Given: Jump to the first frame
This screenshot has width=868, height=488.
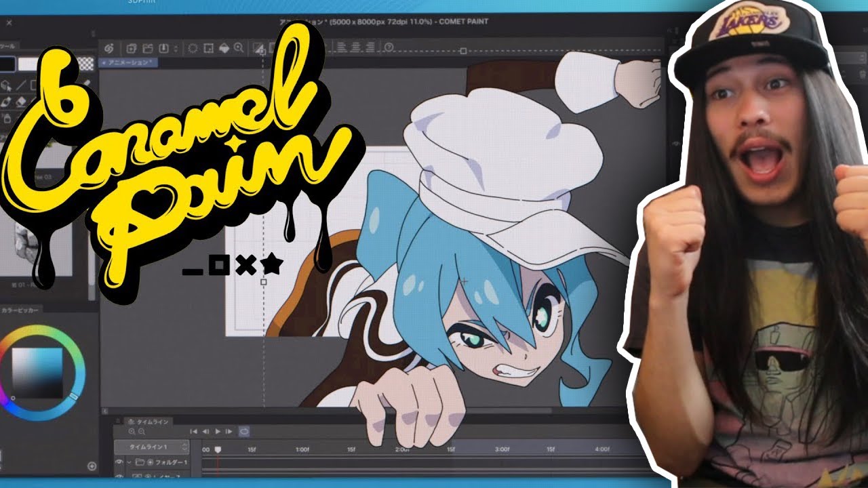Looking at the screenshot, I should point(193,431).
